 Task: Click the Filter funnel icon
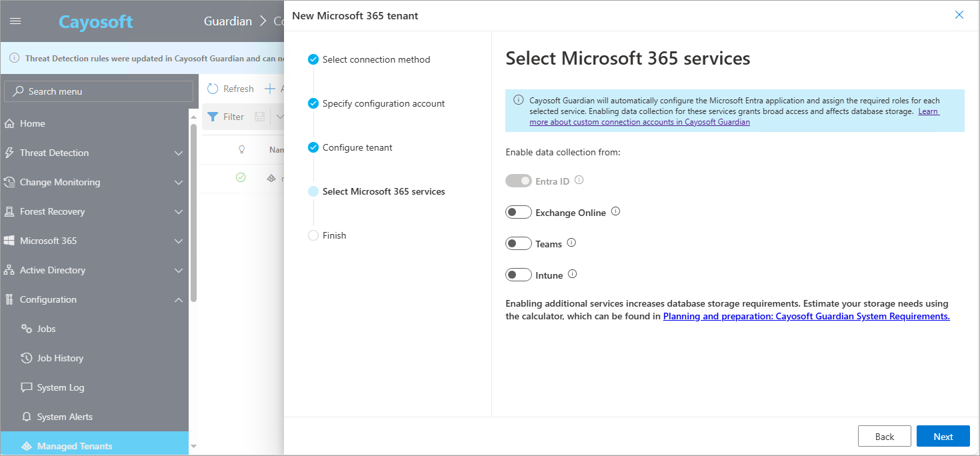tap(213, 117)
